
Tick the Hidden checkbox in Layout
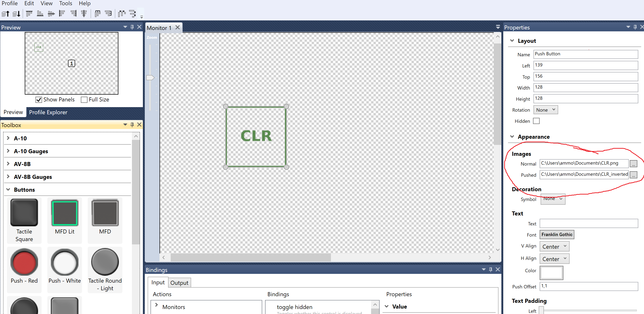point(536,121)
